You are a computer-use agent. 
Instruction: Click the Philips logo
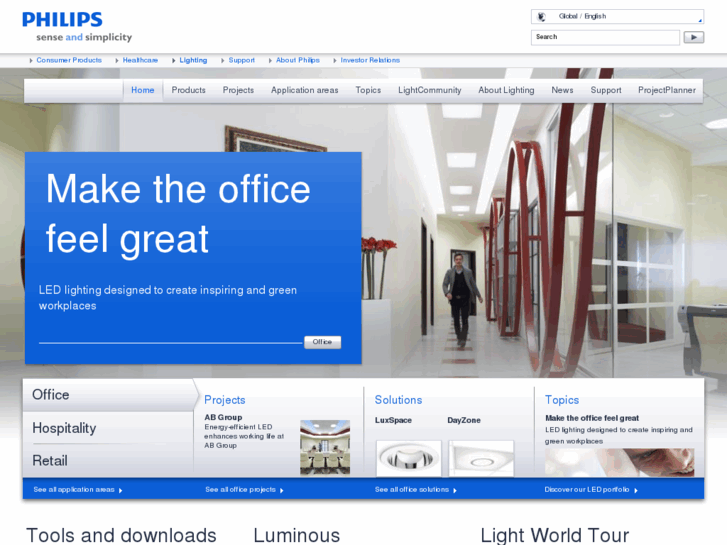62,20
